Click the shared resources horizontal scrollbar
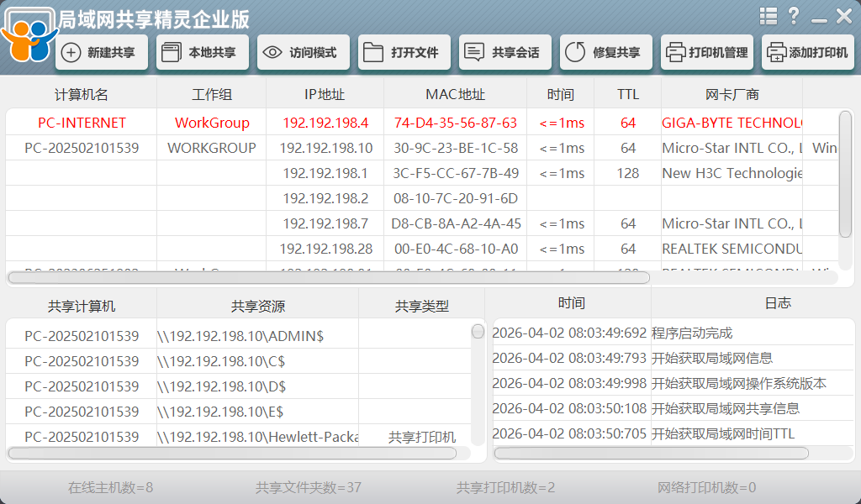 click(x=232, y=453)
